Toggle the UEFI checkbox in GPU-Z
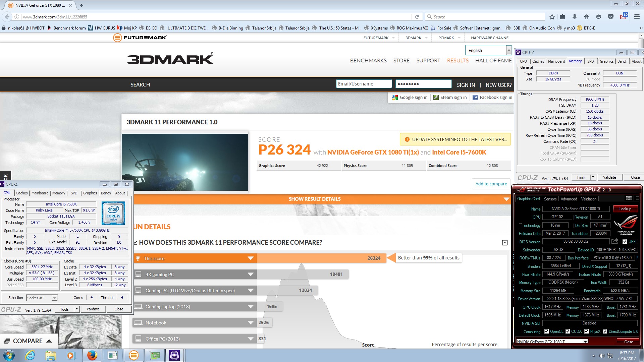 [625, 242]
